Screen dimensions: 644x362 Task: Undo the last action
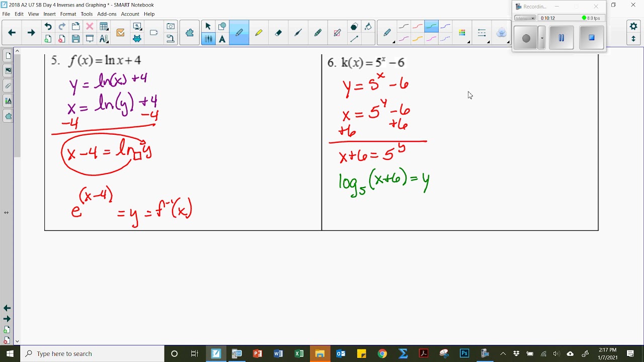pos(48,27)
